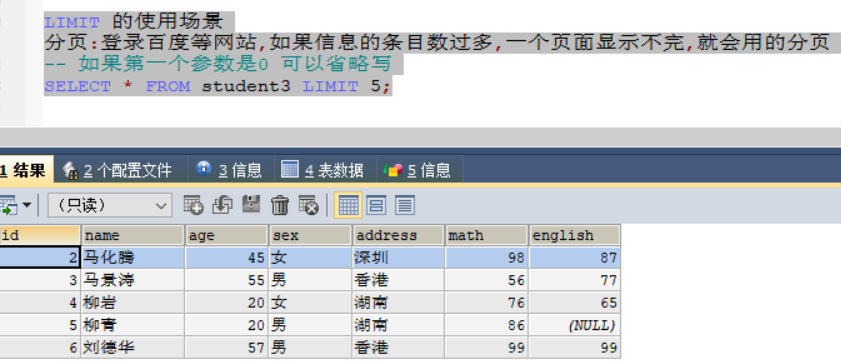The image size is (841, 362).
Task: Click the SELECT * FROM student3 query line
Action: (x=218, y=86)
